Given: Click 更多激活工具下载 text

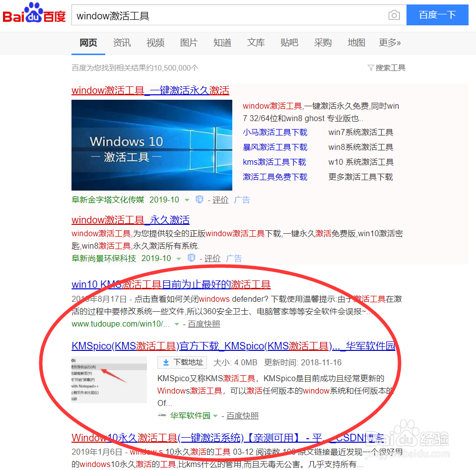Looking at the screenshot, I should [361, 177].
